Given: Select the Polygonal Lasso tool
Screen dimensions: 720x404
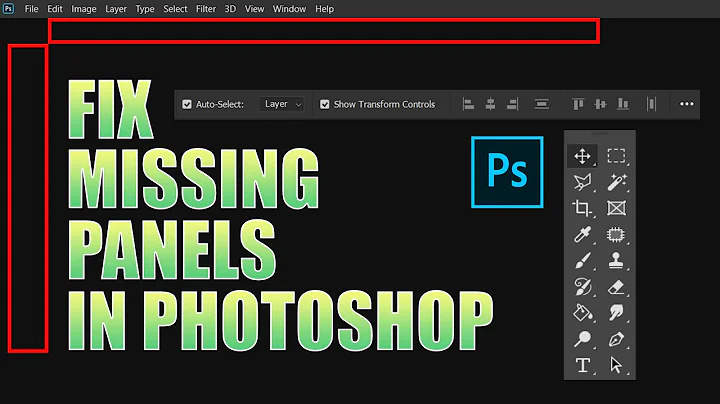Looking at the screenshot, I should click(582, 182).
